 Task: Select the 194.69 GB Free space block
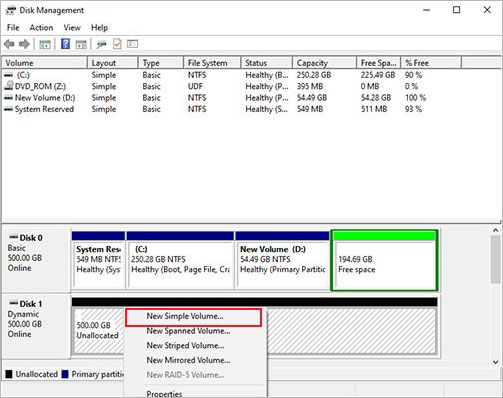coord(384,260)
